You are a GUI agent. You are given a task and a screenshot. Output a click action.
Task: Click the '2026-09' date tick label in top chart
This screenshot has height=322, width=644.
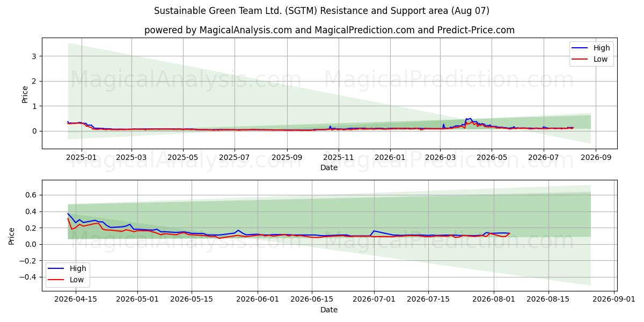click(596, 157)
